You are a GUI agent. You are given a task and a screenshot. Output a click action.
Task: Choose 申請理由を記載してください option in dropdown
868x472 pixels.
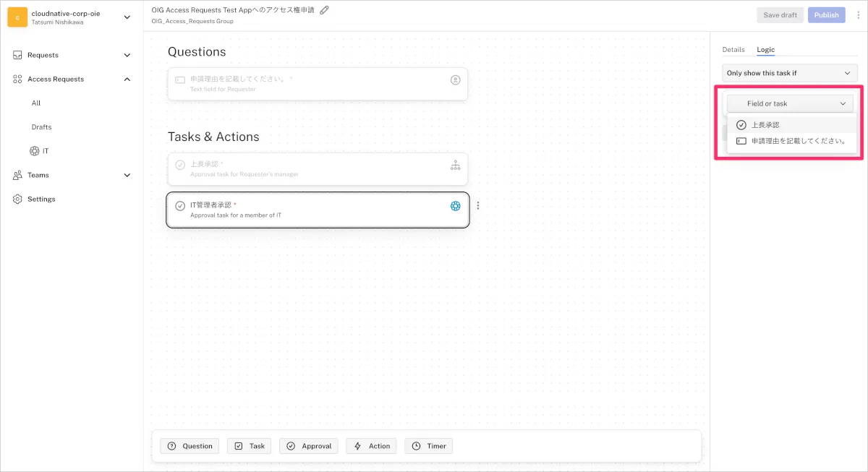(798, 141)
